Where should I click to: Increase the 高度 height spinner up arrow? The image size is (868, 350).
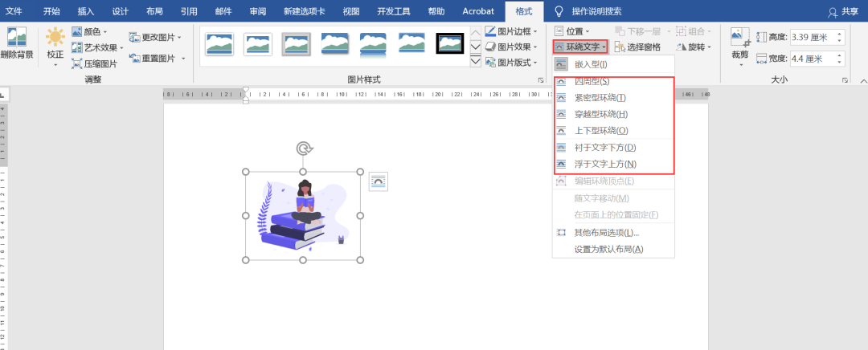click(x=841, y=35)
